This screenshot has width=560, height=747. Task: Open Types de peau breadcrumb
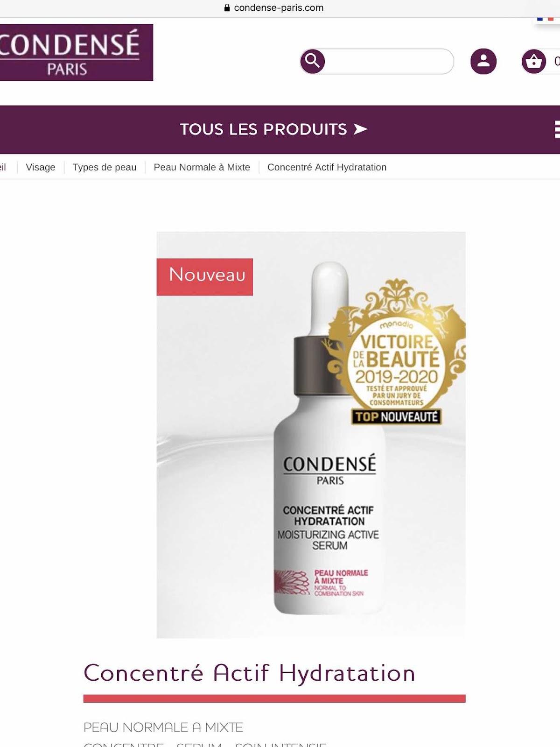[x=105, y=167]
